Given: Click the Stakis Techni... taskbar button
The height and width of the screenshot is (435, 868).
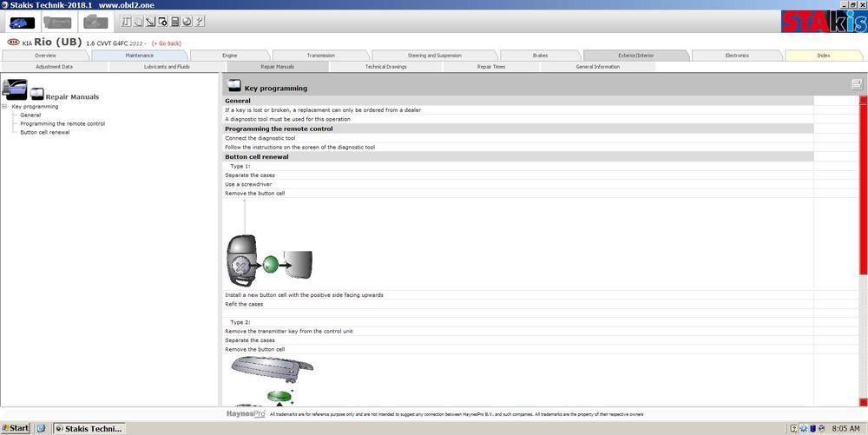Looking at the screenshot, I should coord(89,428).
